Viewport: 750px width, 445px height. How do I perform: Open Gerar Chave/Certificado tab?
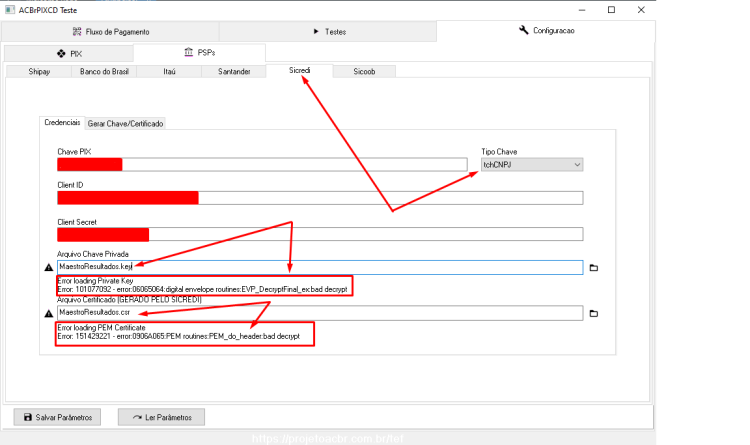(125, 123)
